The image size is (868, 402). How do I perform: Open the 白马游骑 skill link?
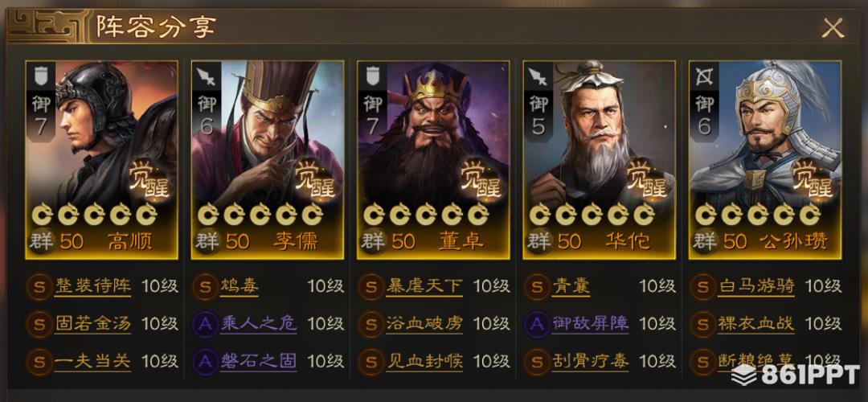click(756, 286)
